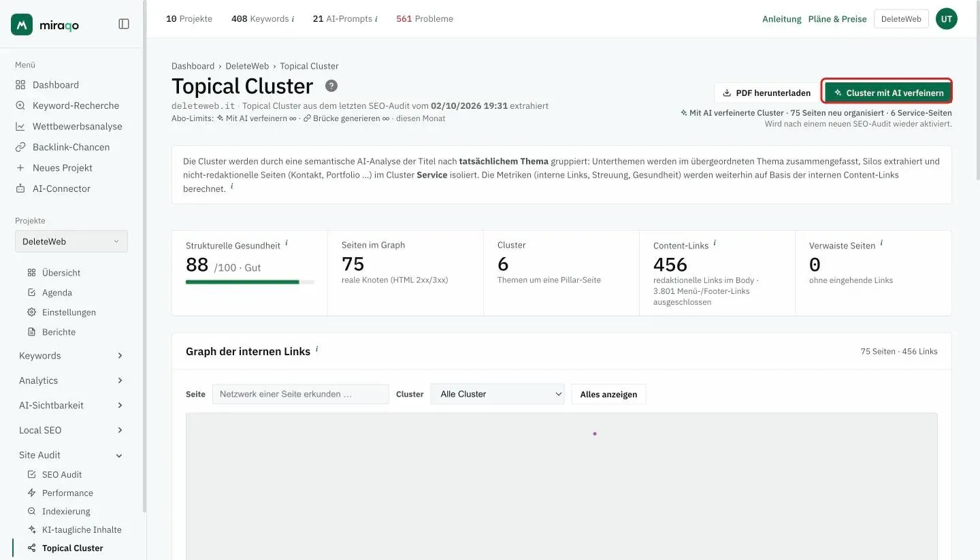Click the info icon next to AI-Prompts count

376,19
